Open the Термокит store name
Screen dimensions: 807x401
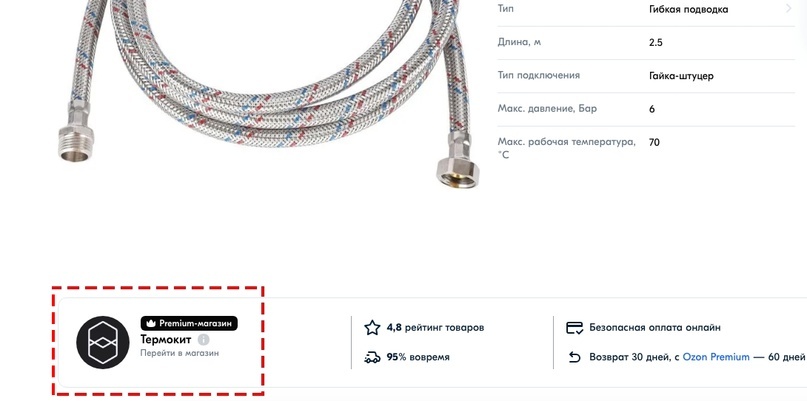pyautogui.click(x=166, y=340)
